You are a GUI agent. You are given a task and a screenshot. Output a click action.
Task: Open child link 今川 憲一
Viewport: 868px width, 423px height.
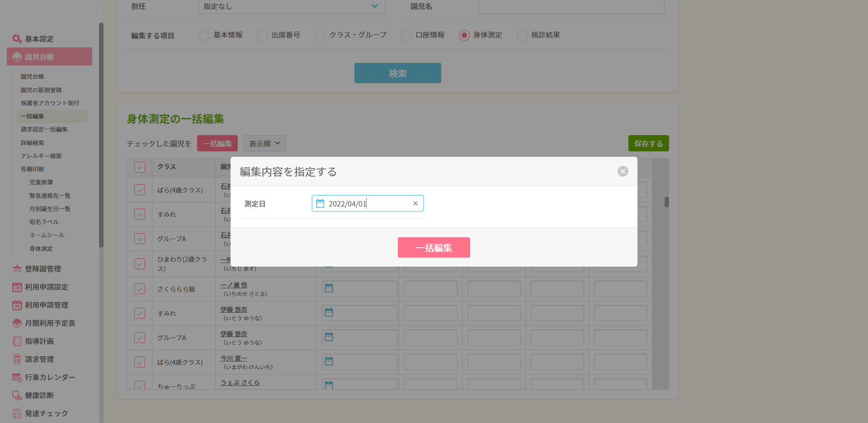[x=234, y=358]
